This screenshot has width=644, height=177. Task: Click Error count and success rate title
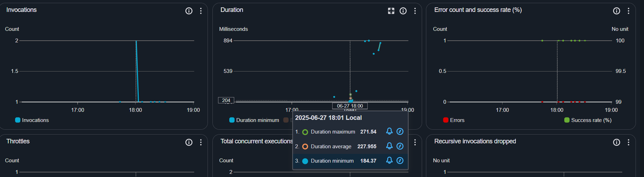[478, 10]
